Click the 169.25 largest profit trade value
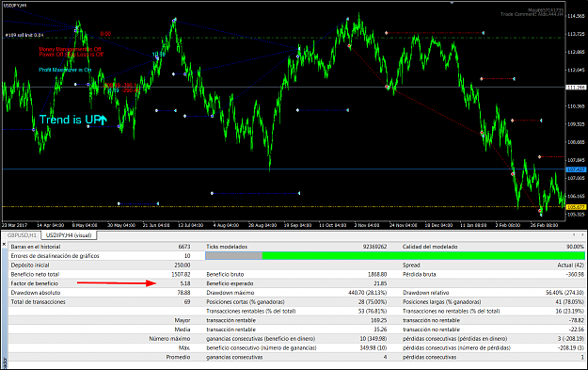Screen dimensions: 588x370 click(x=379, y=320)
